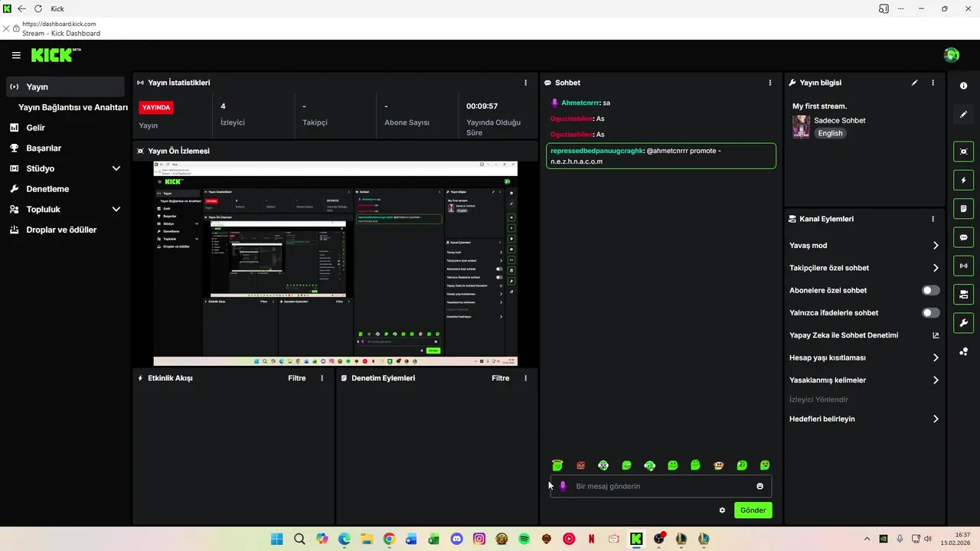Open Takipçilere özel sohbet options arrow
Viewport: 980px width, 551px height.
(x=936, y=268)
